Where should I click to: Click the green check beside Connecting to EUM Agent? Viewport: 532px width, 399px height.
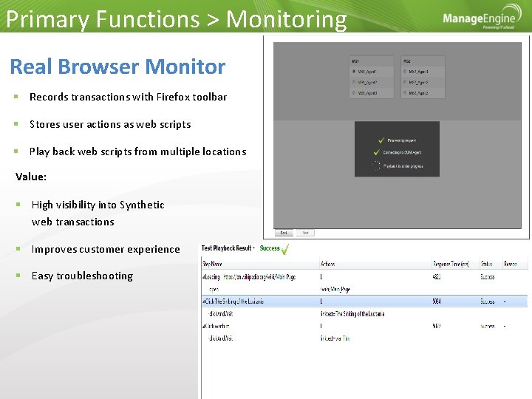tap(377, 152)
